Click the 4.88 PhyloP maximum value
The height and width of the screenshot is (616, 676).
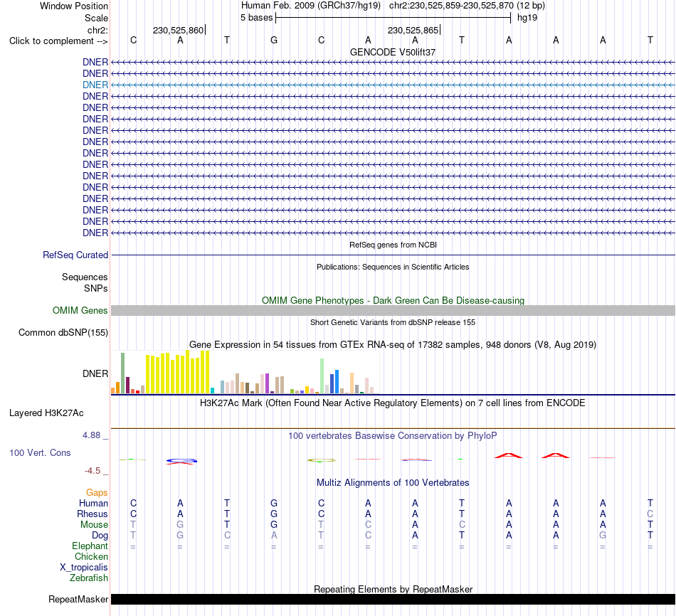(x=91, y=435)
